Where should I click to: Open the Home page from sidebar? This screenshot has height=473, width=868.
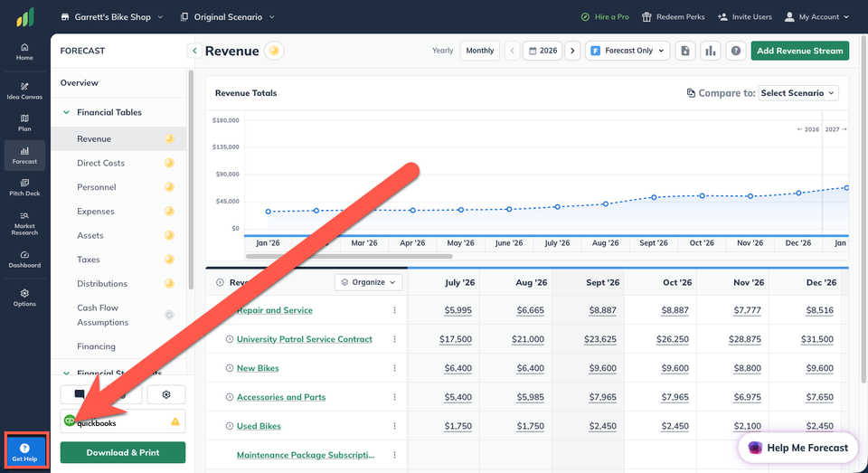24,52
